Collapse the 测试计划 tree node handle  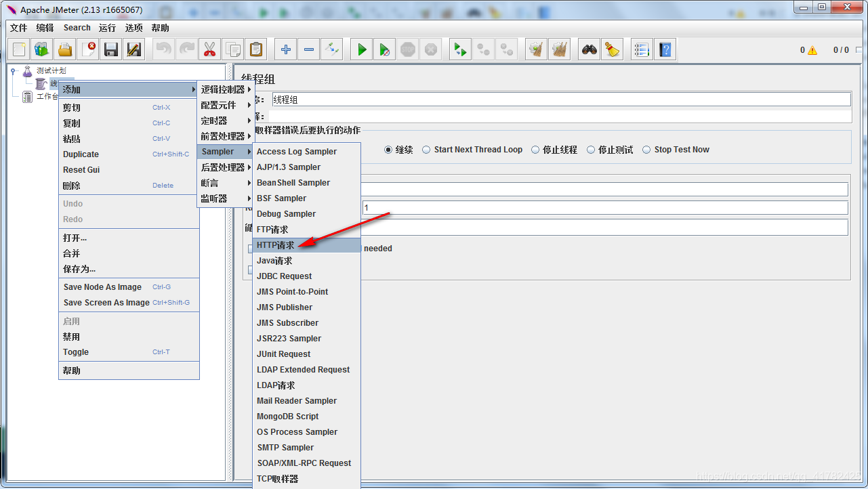tap(14, 70)
